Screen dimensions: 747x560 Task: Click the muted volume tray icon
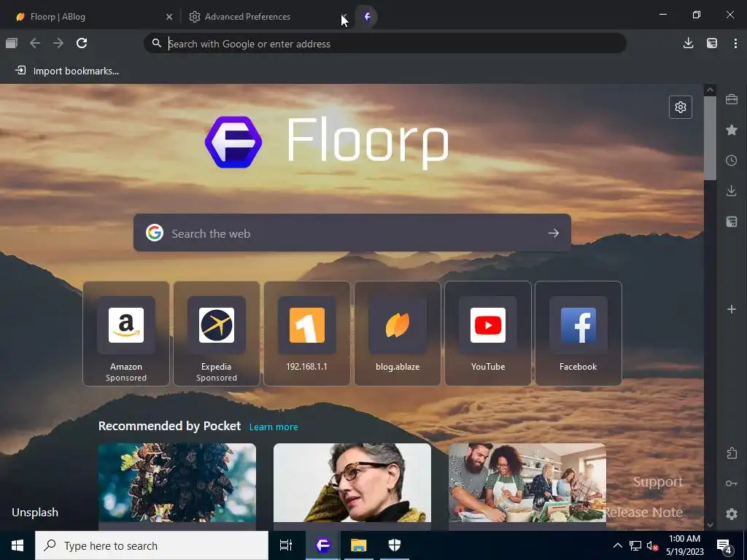(652, 545)
